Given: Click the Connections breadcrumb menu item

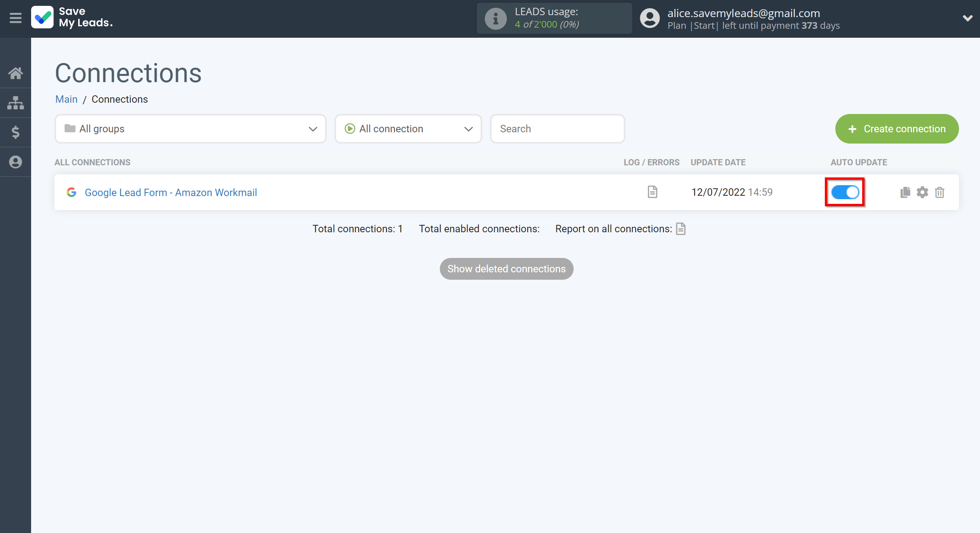Looking at the screenshot, I should click(x=120, y=99).
